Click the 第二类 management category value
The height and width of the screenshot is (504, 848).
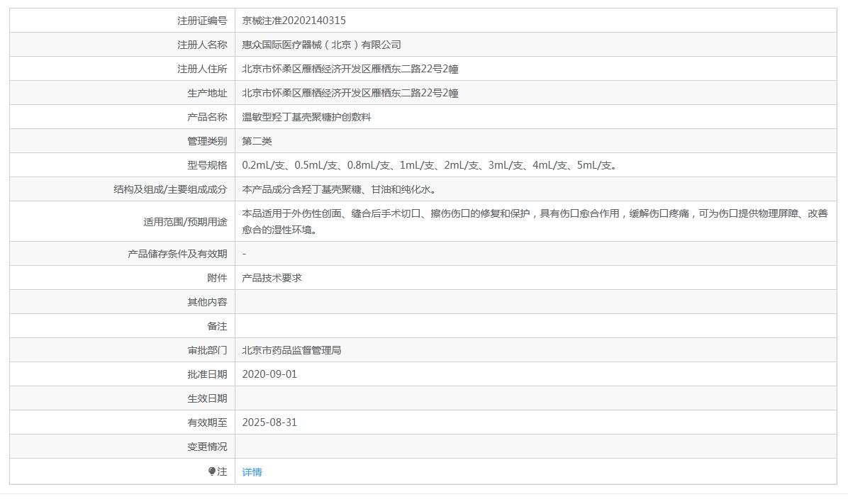click(257, 141)
